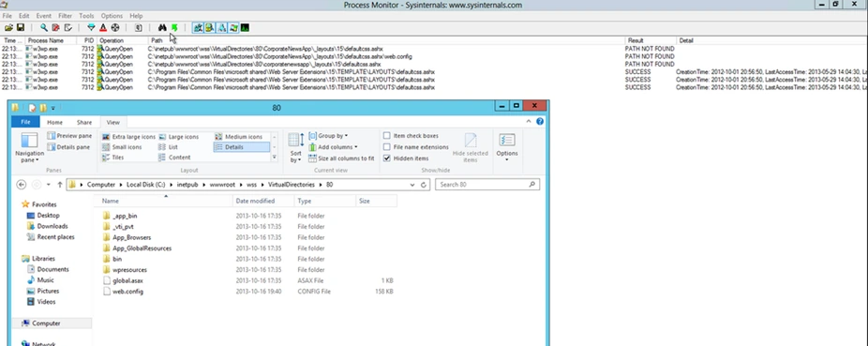This screenshot has height=346, width=868.
Task: Toggle Show Network Activity icon
Action: (x=221, y=28)
